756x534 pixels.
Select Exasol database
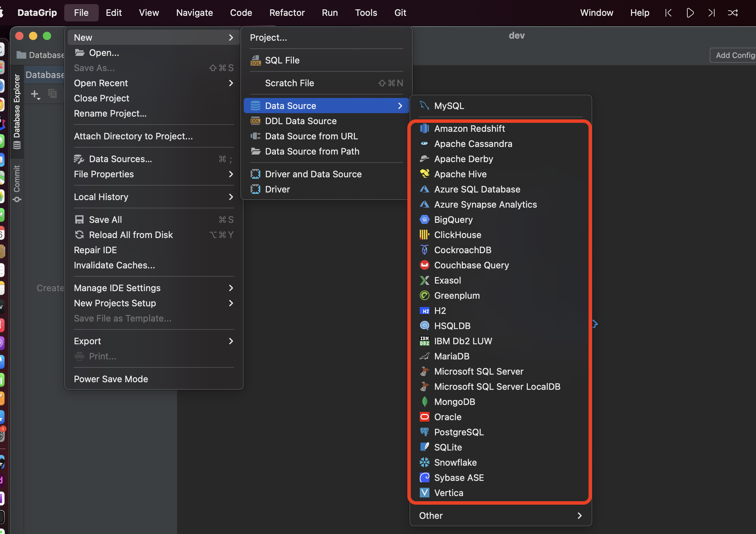click(x=501, y=280)
